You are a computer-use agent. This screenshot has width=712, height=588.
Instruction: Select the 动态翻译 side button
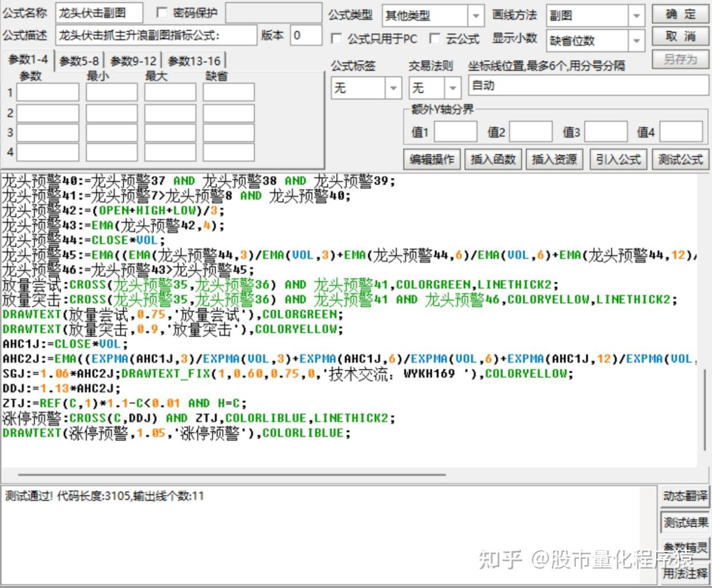click(685, 496)
